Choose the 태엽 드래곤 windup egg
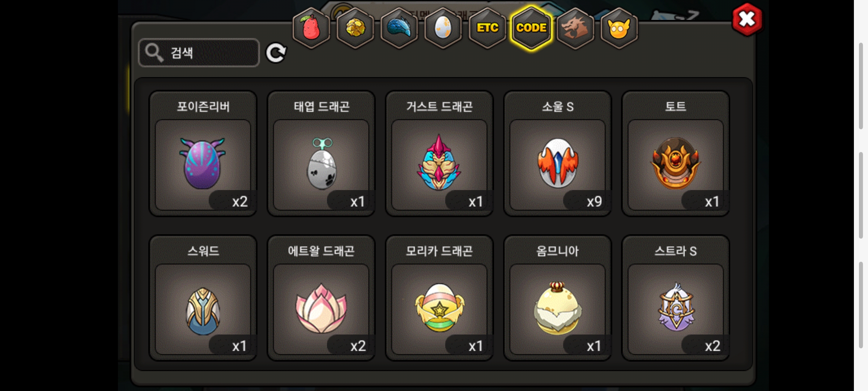 [x=321, y=154]
